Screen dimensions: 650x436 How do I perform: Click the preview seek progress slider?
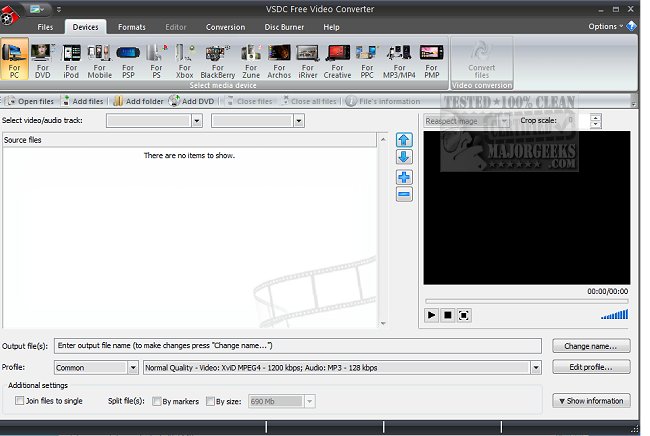[526, 301]
